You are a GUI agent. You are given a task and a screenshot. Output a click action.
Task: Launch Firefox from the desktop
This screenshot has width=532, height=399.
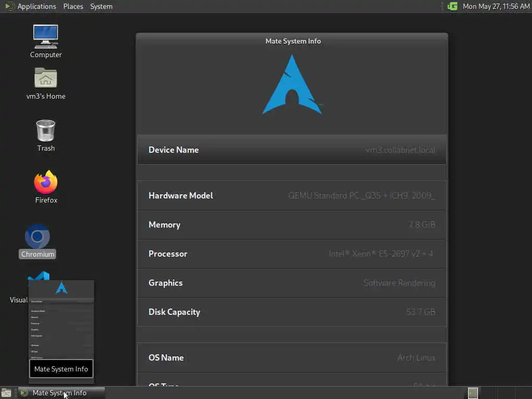[x=46, y=187]
